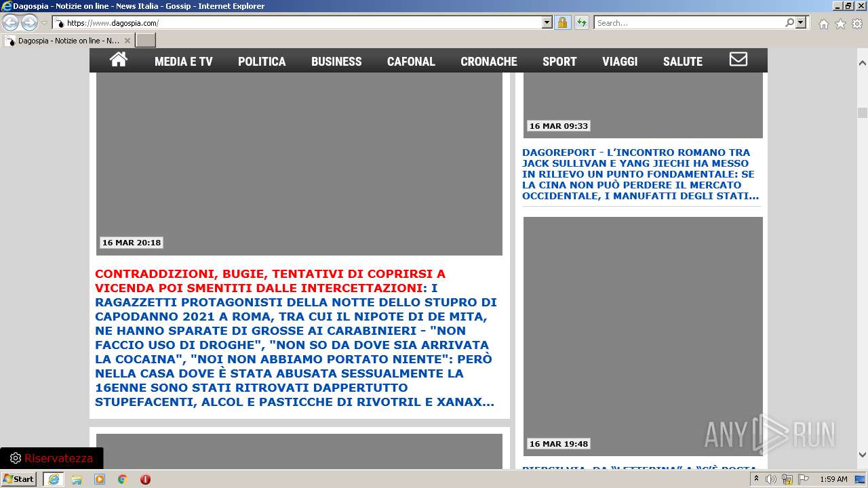Screen dimensions: 868x488
Task: Open Favorites star icon
Action: (x=840, y=24)
